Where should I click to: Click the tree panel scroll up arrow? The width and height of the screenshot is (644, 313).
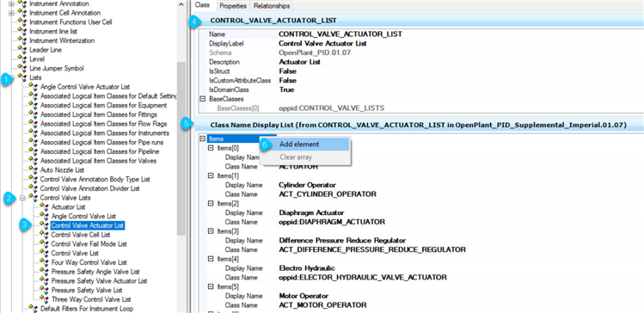[x=181, y=4]
